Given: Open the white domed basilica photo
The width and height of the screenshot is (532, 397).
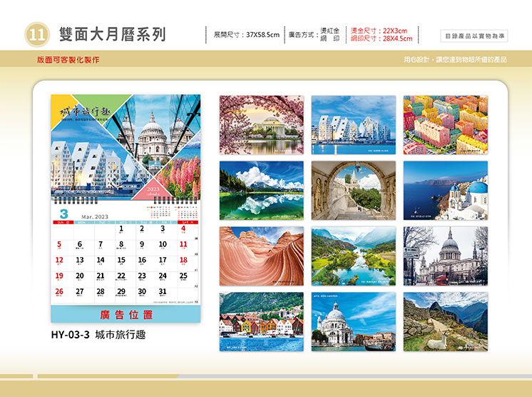Looking at the screenshot, I should pyautogui.click(x=353, y=321).
